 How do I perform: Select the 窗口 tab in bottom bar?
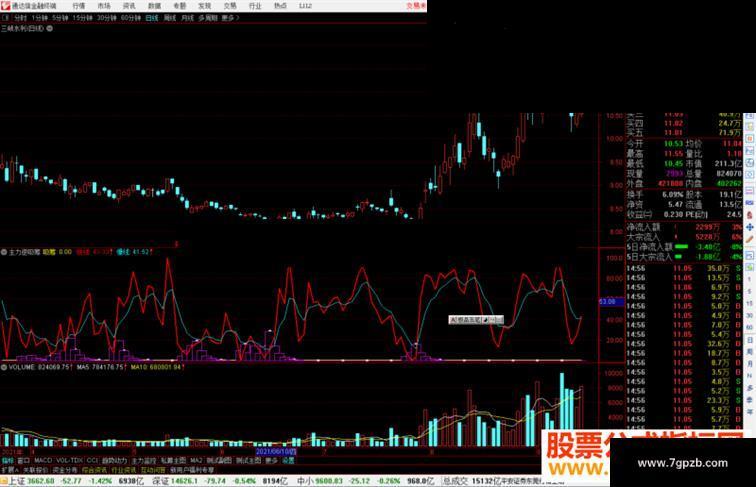coord(24,460)
